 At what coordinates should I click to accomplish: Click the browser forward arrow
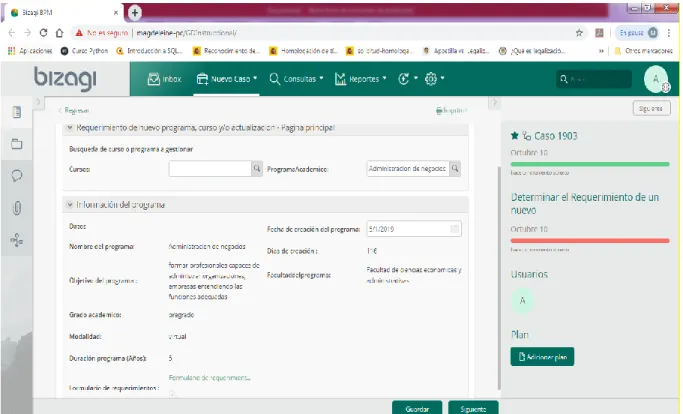click(27, 33)
